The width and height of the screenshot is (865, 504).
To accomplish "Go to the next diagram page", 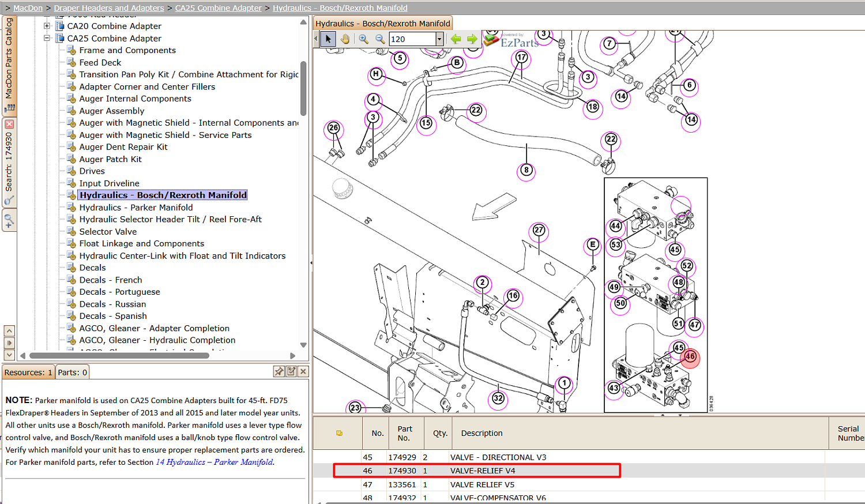I will pos(472,39).
